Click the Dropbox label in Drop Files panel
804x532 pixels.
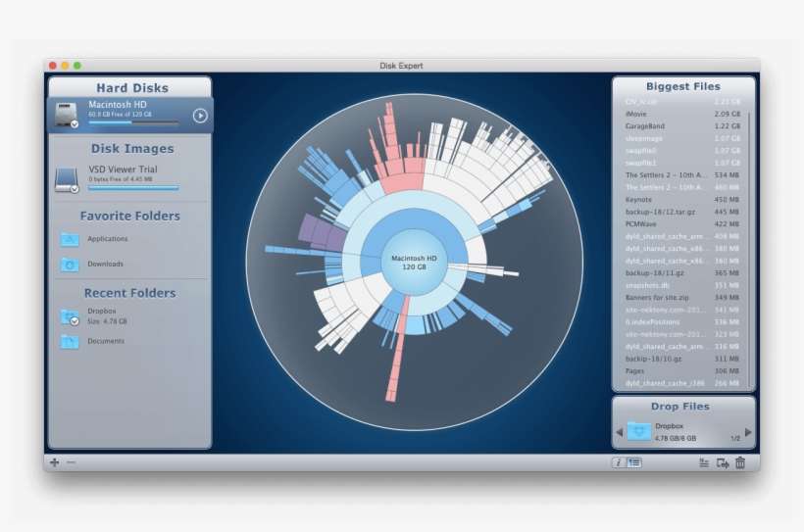[669, 426]
